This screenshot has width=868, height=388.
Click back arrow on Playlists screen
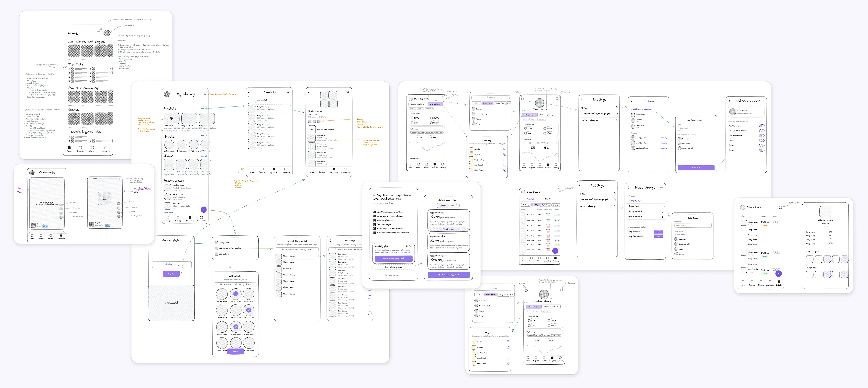pyautogui.click(x=249, y=92)
